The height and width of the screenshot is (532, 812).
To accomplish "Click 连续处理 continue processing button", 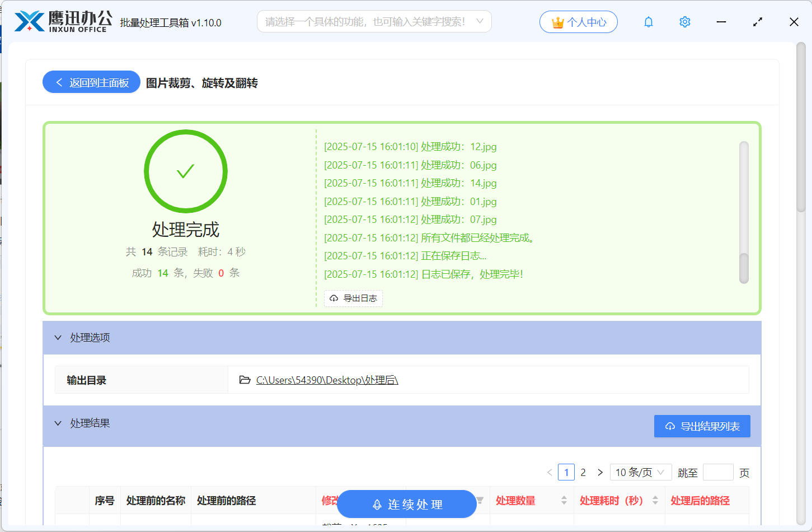I will pyautogui.click(x=407, y=504).
